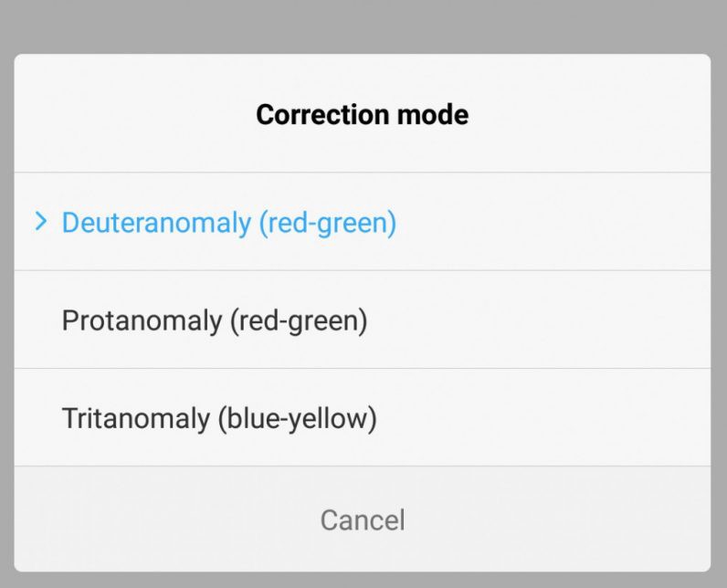Select Deuteranomaly (red-green) correction mode

pos(228,223)
